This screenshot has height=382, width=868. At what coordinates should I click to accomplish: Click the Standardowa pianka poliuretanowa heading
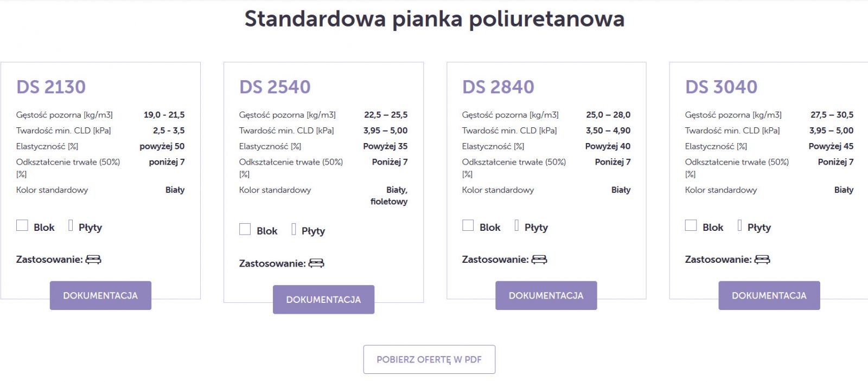click(x=434, y=19)
